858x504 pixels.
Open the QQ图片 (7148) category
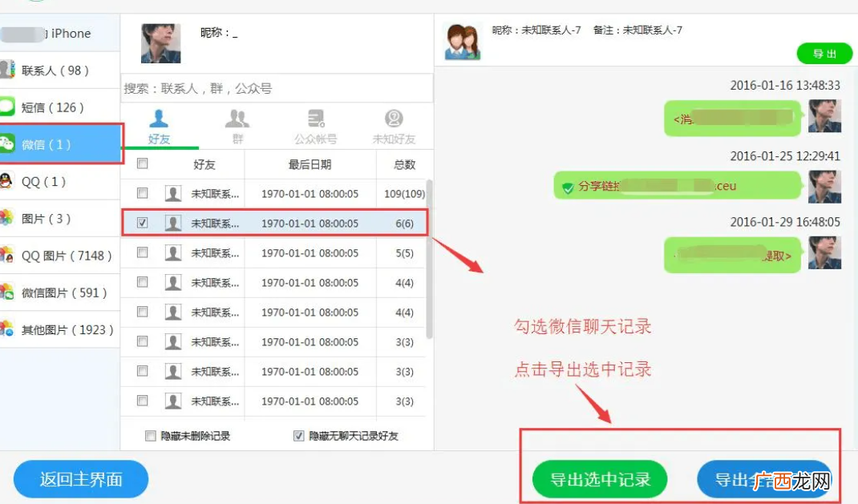[x=59, y=256]
